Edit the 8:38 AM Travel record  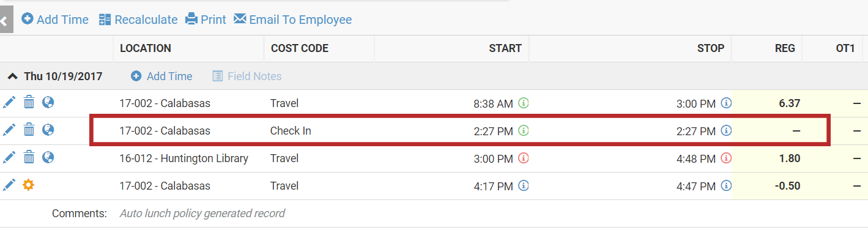9,103
